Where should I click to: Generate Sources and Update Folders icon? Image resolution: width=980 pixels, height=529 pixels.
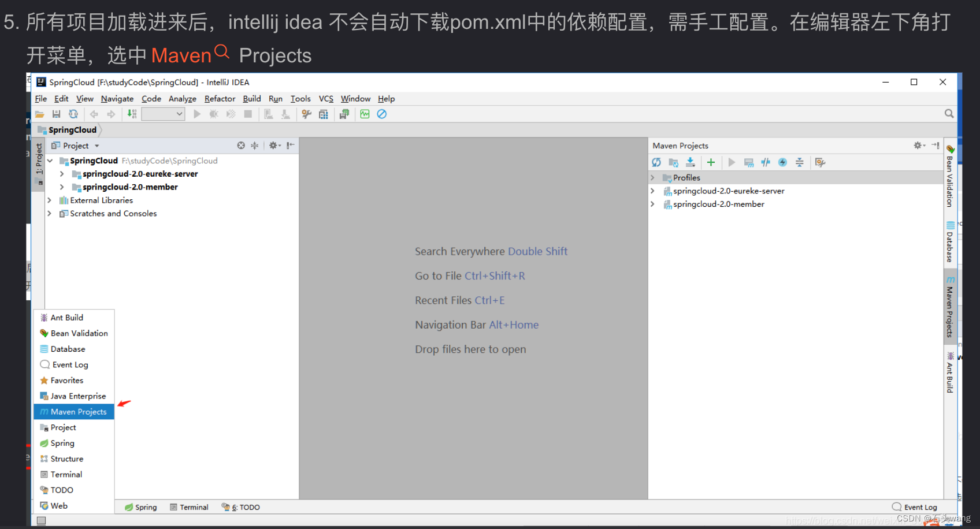tap(673, 162)
